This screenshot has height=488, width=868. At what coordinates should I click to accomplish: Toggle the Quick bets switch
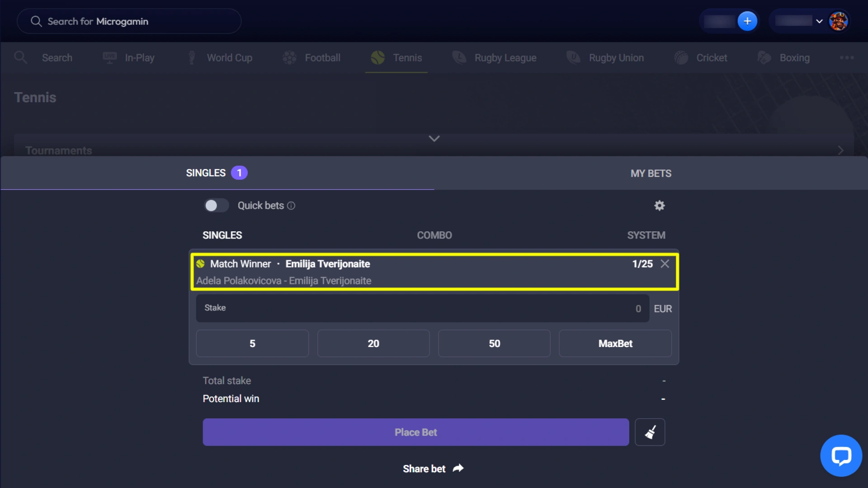pos(216,206)
